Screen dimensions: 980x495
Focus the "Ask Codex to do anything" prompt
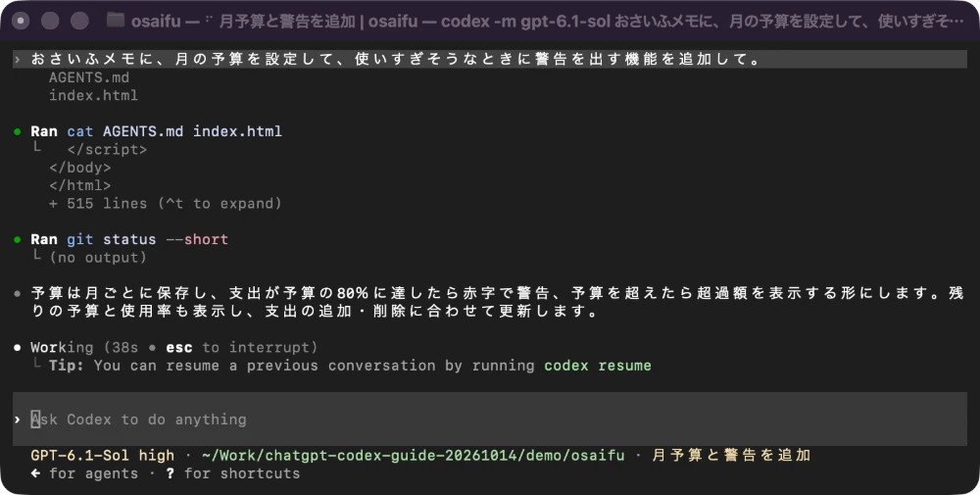(x=490, y=420)
